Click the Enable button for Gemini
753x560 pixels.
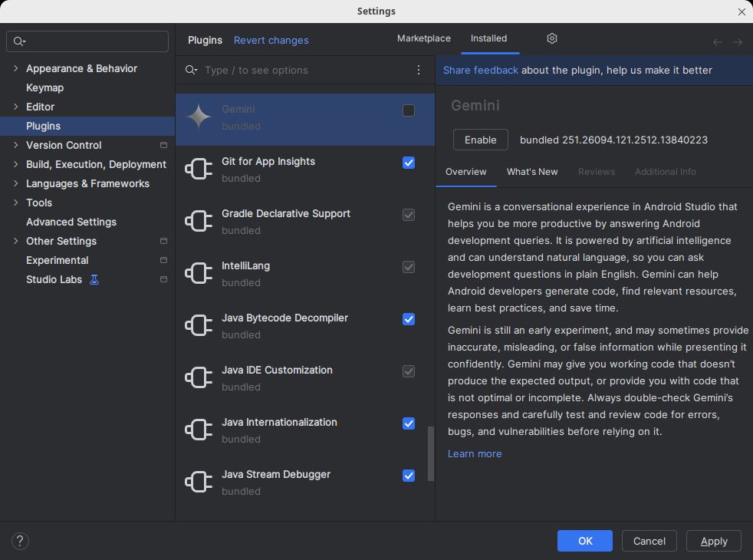tap(480, 140)
